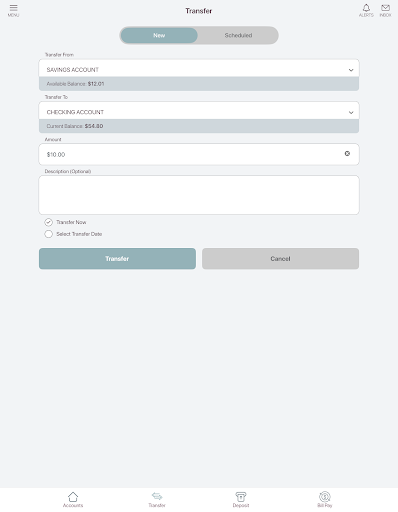Select the Transfer Now radio option
This screenshot has height=512, width=398.
coord(49,222)
